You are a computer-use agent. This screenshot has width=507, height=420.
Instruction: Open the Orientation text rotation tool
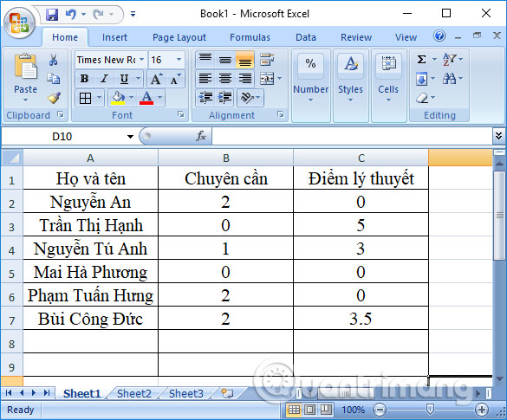(248, 98)
